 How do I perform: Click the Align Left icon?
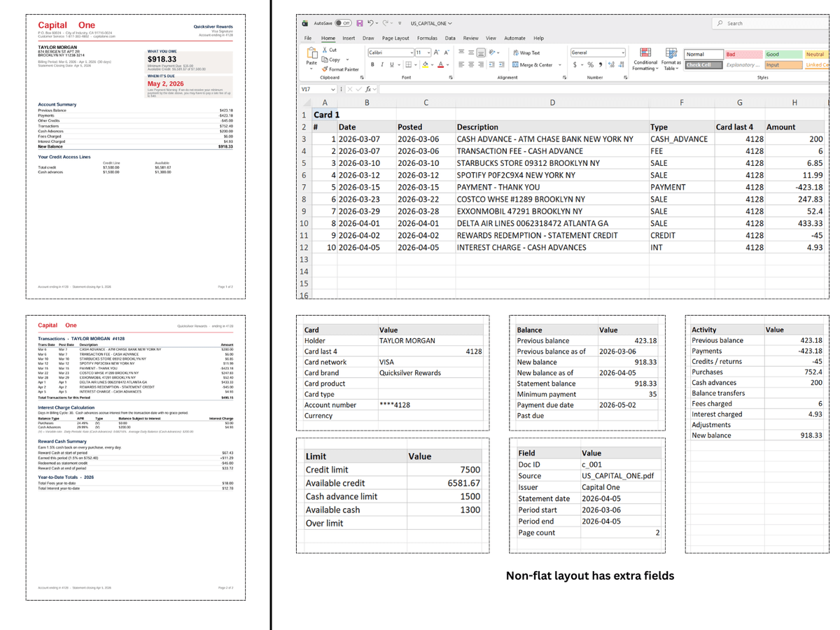tap(461, 64)
